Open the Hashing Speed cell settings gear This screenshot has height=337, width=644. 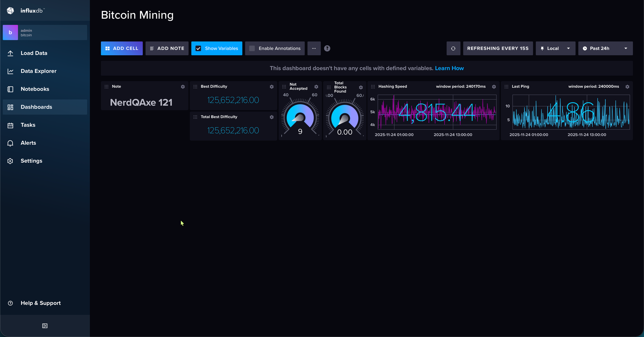pyautogui.click(x=494, y=87)
